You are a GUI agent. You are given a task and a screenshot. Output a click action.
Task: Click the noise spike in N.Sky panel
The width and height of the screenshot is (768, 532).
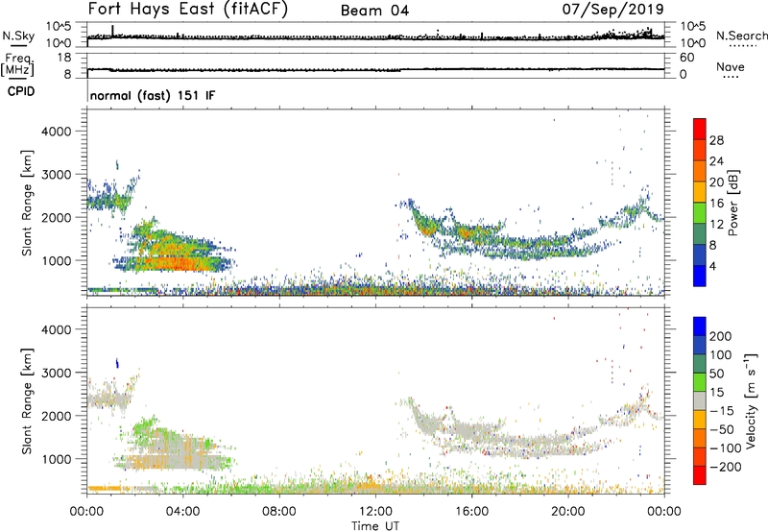pyautogui.click(x=112, y=31)
